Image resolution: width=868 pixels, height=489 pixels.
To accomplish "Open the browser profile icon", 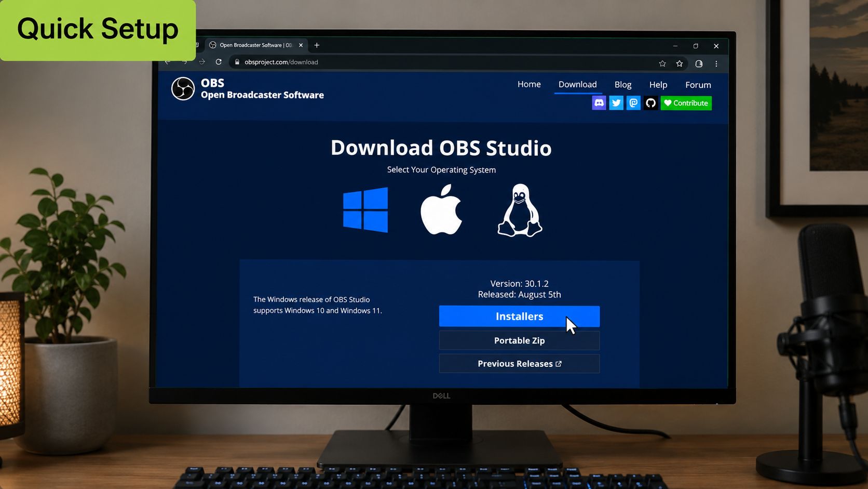I will [699, 64].
